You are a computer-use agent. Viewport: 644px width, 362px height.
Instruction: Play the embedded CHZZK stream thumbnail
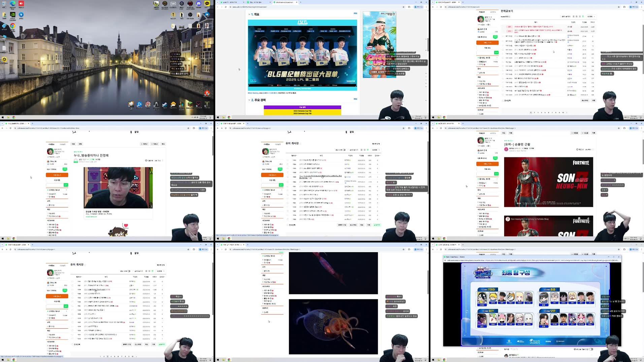(x=118, y=188)
